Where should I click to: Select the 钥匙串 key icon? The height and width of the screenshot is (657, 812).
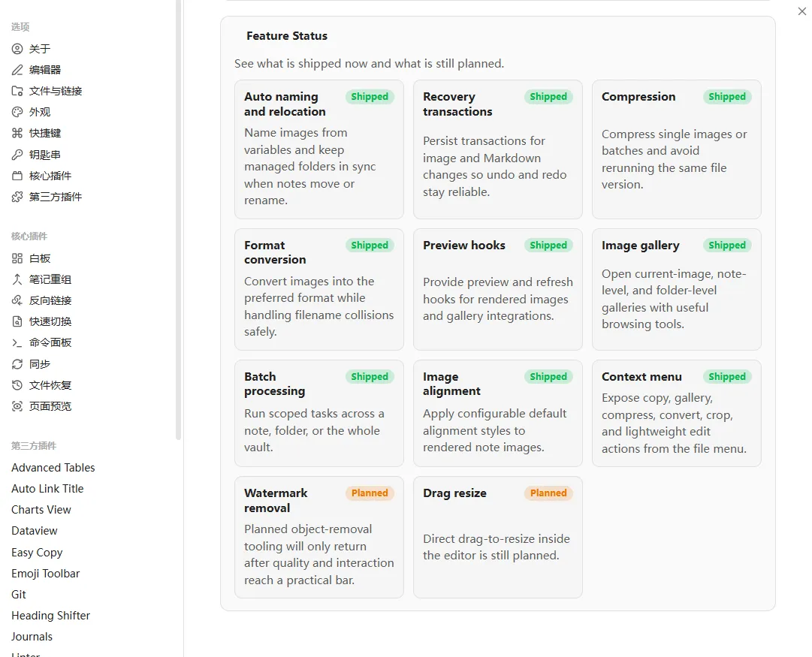tap(17, 154)
